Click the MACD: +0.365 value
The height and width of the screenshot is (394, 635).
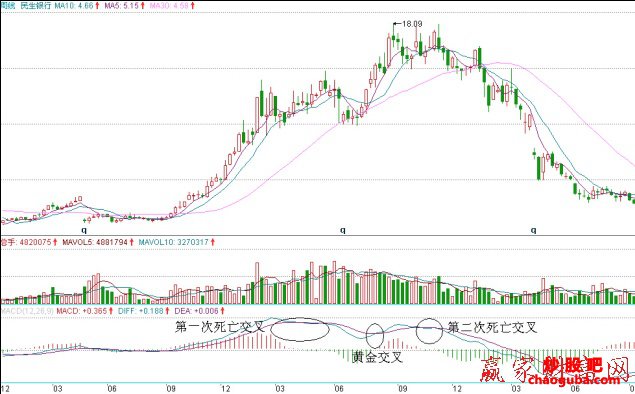[x=81, y=311]
